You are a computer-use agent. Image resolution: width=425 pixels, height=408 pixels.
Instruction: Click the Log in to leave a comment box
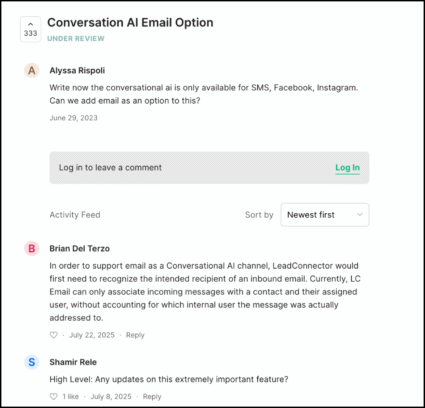pos(209,168)
